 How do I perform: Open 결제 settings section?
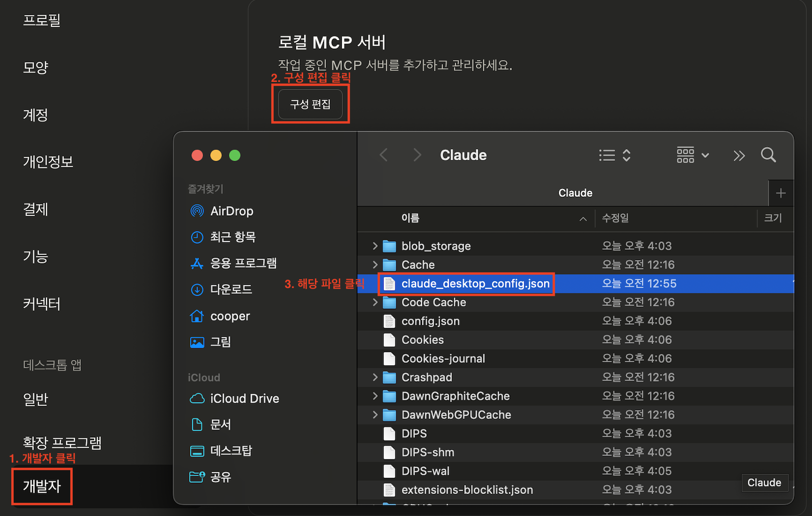(x=36, y=209)
